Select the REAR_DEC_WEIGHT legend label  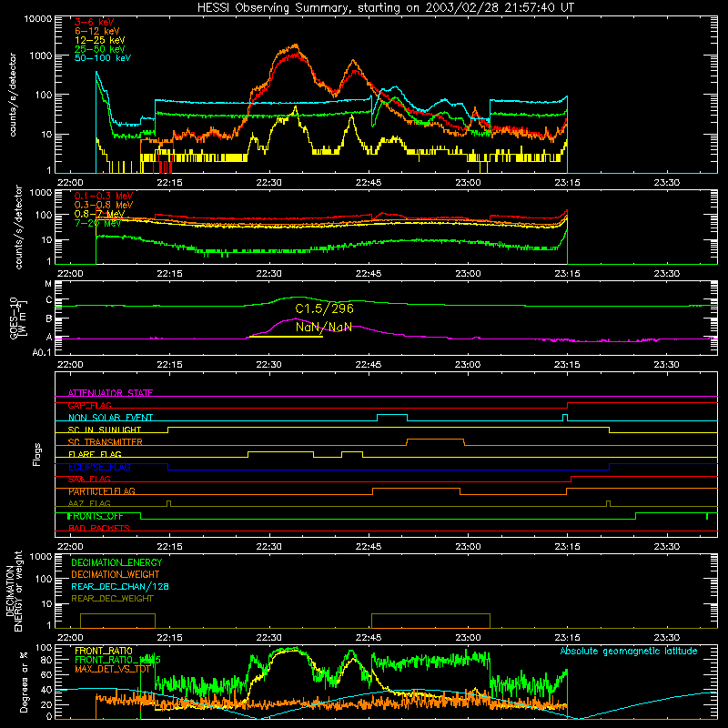pos(112,599)
